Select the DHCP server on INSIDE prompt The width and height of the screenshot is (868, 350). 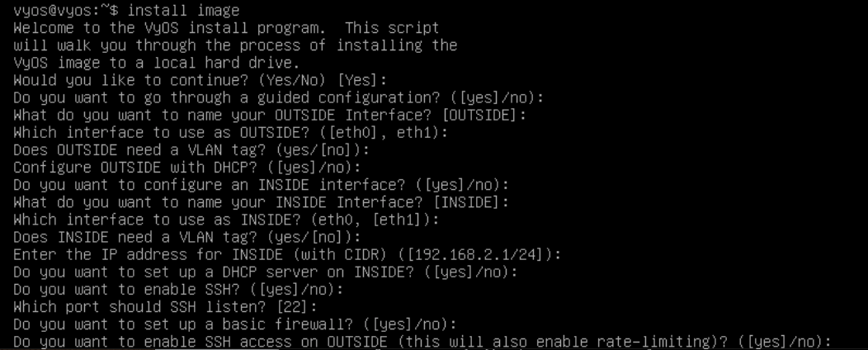tap(265, 271)
